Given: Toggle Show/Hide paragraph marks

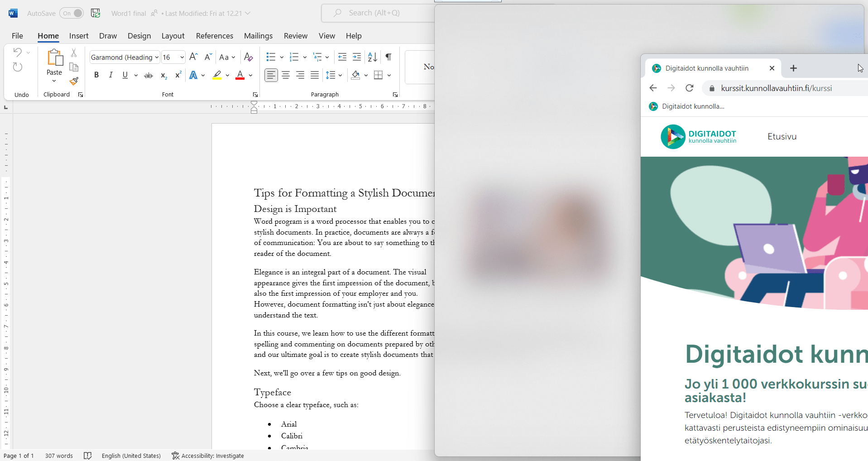Looking at the screenshot, I should point(388,57).
